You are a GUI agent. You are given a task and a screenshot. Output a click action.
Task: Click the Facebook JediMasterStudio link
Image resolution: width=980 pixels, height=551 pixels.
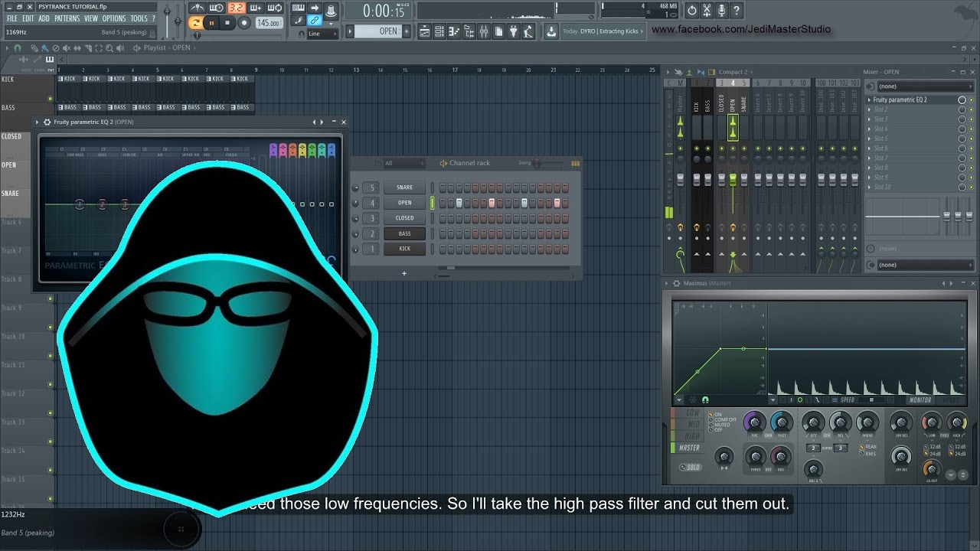[x=741, y=29]
